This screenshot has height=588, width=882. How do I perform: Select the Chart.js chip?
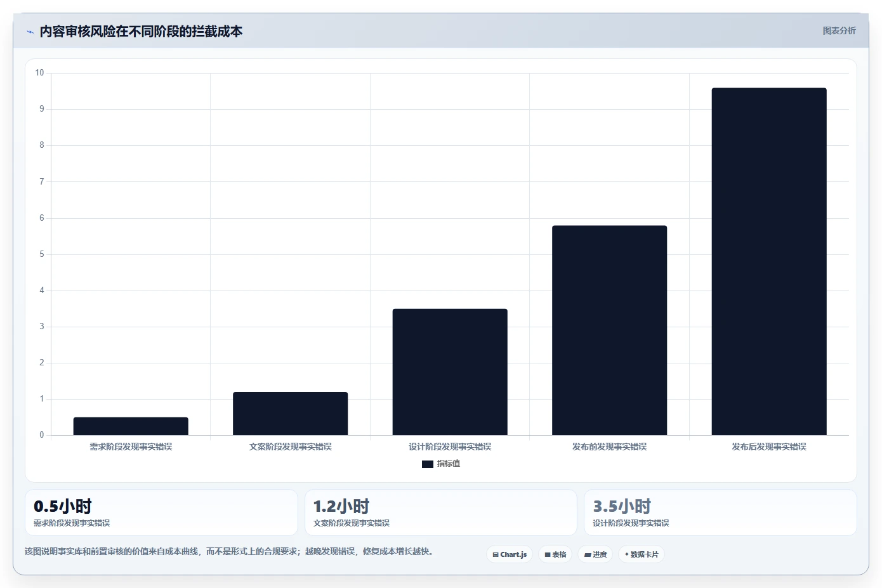[x=510, y=554]
